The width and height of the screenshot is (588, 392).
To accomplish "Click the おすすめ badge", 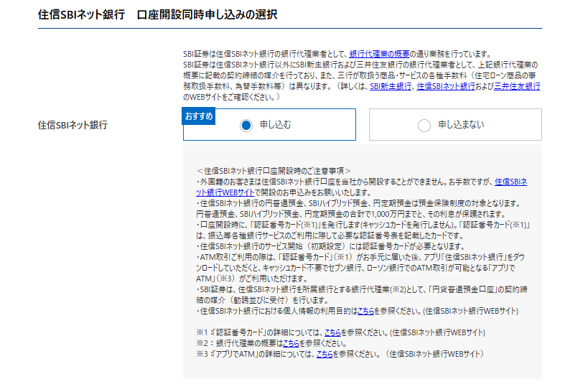I will 199,116.
